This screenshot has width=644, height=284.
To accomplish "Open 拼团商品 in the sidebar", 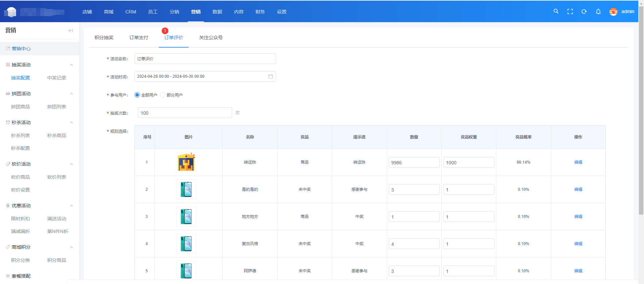I will 20,107.
